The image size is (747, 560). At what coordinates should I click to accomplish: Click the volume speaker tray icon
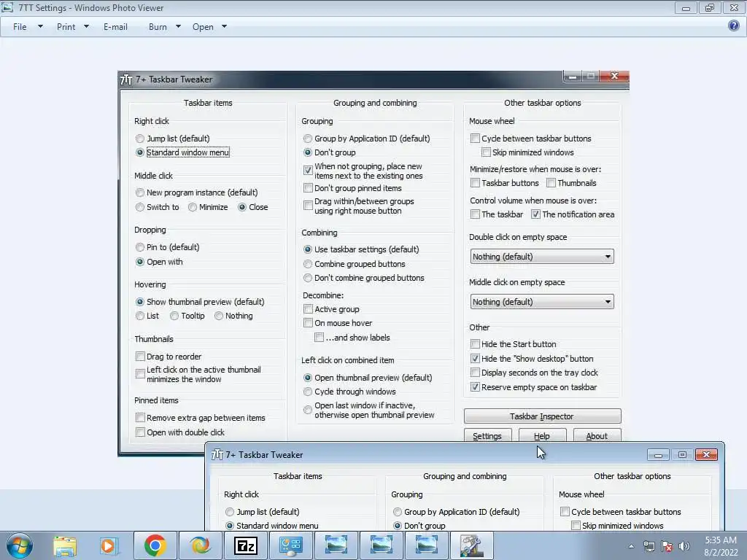(x=684, y=546)
